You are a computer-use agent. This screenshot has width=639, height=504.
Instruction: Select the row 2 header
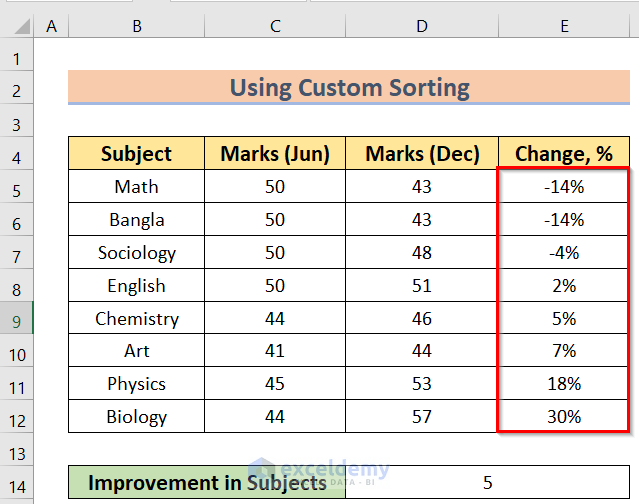point(17,88)
